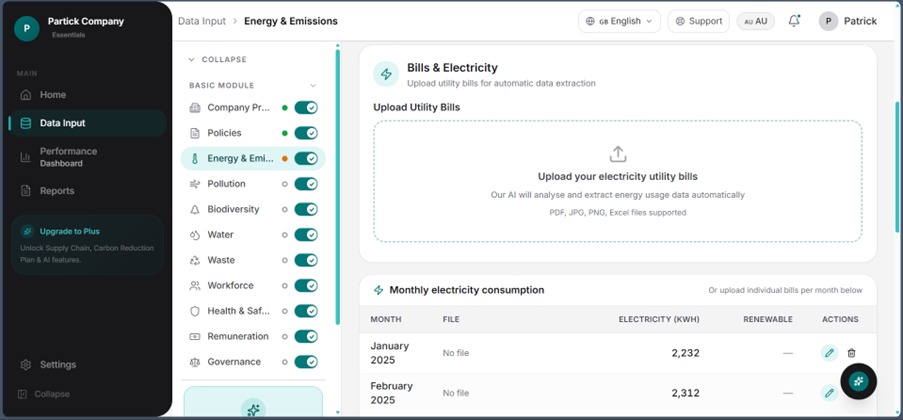Click Upgrade to Plus sparkle icon
Screen dimensions: 903x420
27,232
